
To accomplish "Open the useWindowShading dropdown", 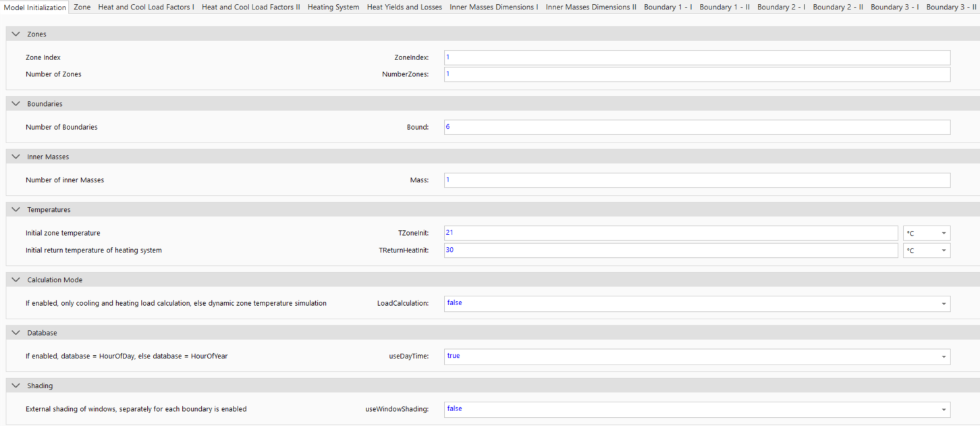I will click(697, 409).
